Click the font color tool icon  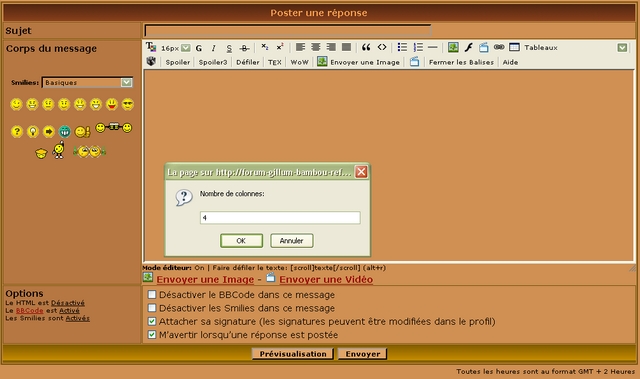[x=151, y=47]
